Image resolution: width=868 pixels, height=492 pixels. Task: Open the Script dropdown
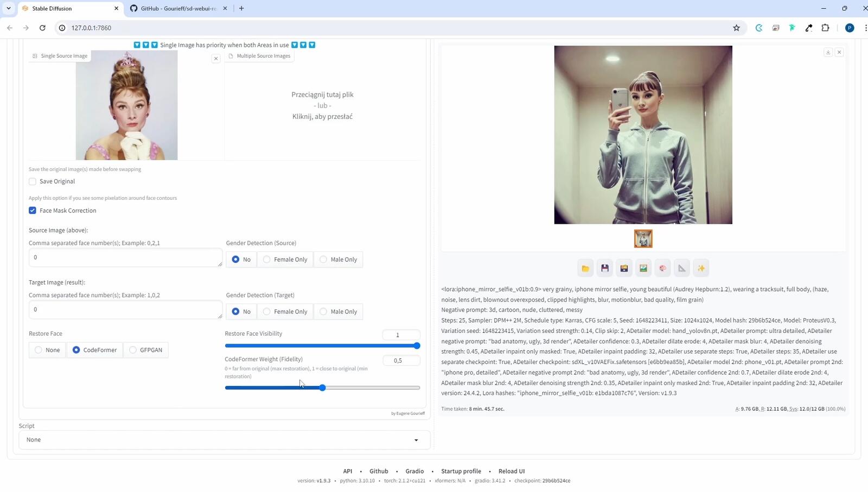[x=224, y=440]
